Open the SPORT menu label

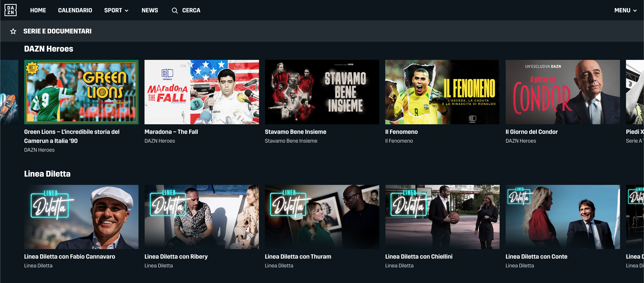(x=113, y=10)
